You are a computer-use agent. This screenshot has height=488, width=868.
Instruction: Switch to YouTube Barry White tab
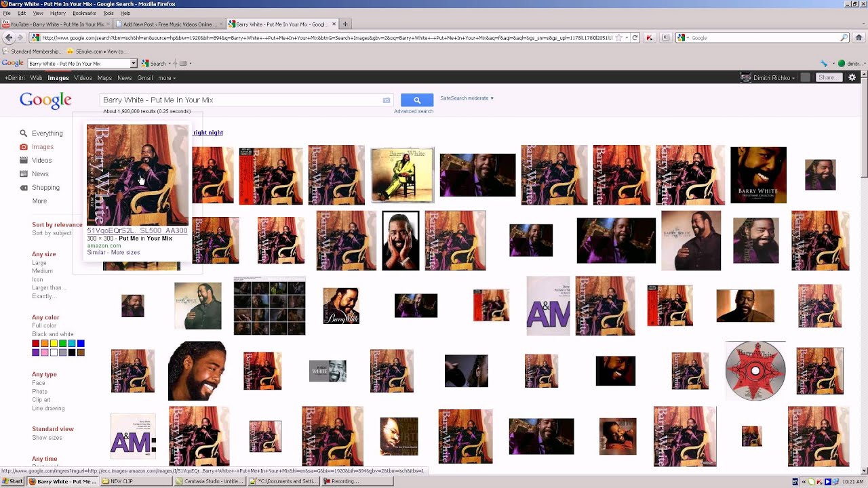coord(57,24)
